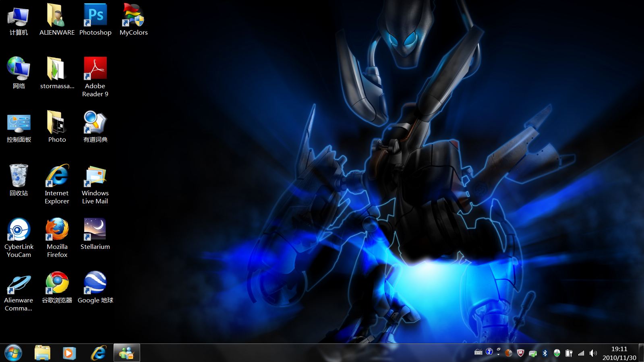The height and width of the screenshot is (362, 644).
Task: Click Safely Remove Hardware tray icon
Action: [x=532, y=354]
